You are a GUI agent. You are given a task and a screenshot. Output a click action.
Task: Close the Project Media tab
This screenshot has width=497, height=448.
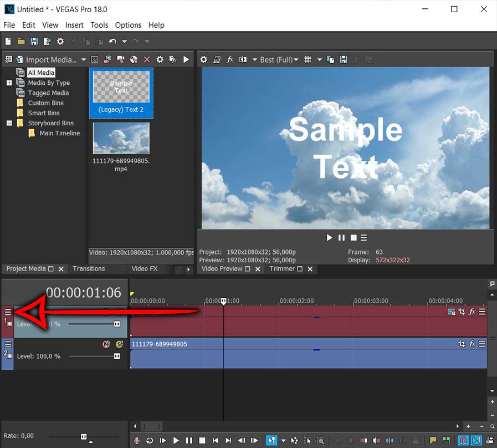(x=61, y=269)
